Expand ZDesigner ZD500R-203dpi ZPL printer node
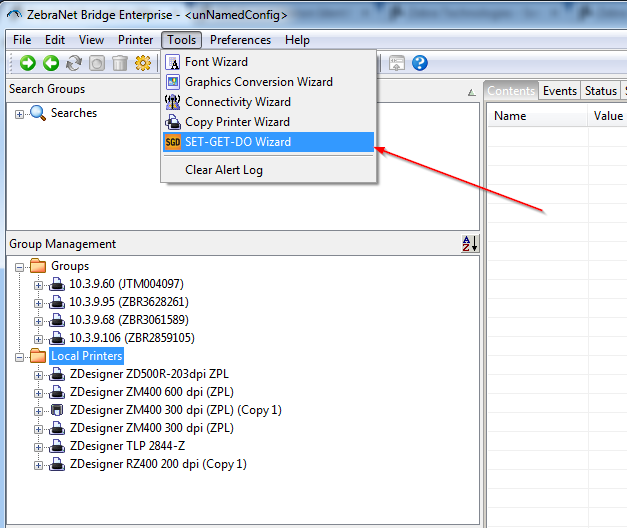The image size is (627, 528). tap(39, 374)
